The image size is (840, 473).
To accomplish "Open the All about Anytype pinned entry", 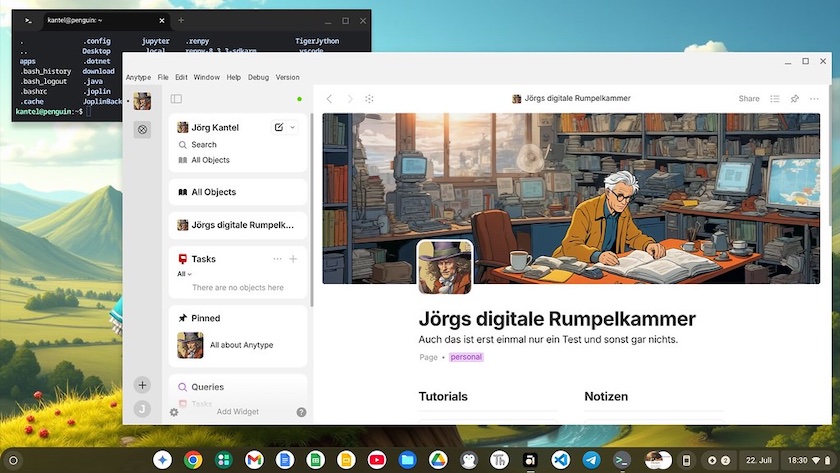I will point(242,345).
